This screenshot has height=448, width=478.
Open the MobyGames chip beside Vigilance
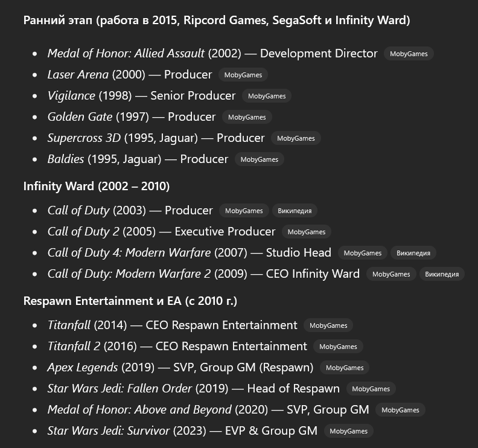point(267,96)
